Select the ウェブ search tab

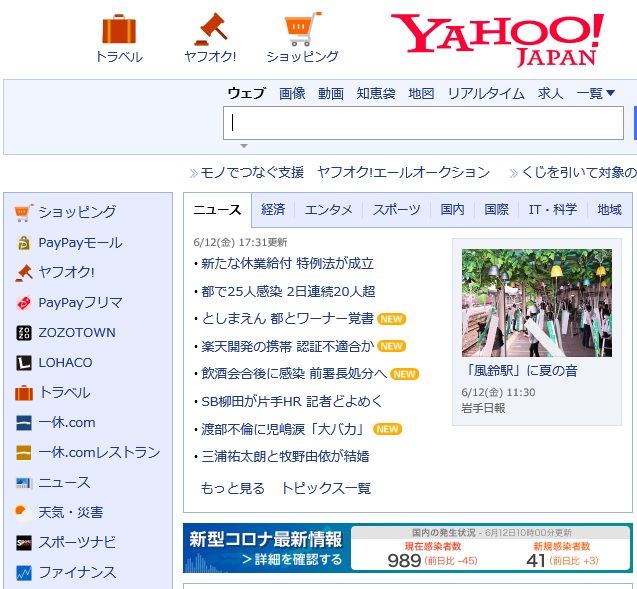[x=247, y=93]
